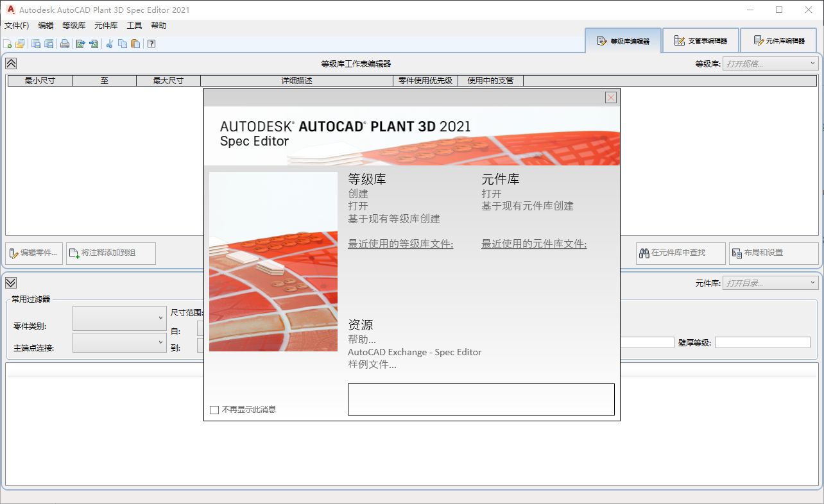Create a new spec with the new document icon
Screen dimensions: 824x504
coord(7,44)
